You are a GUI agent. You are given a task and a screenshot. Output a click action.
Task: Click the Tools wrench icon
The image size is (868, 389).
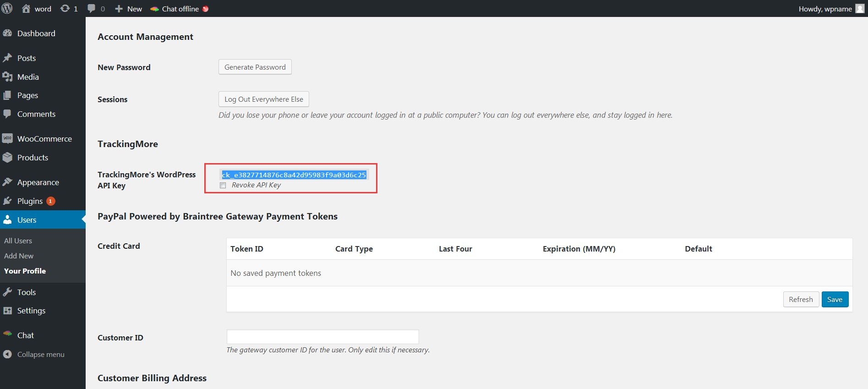coord(7,292)
